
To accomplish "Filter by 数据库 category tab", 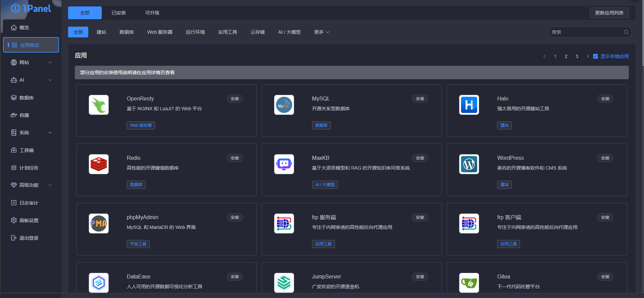I will click(127, 32).
